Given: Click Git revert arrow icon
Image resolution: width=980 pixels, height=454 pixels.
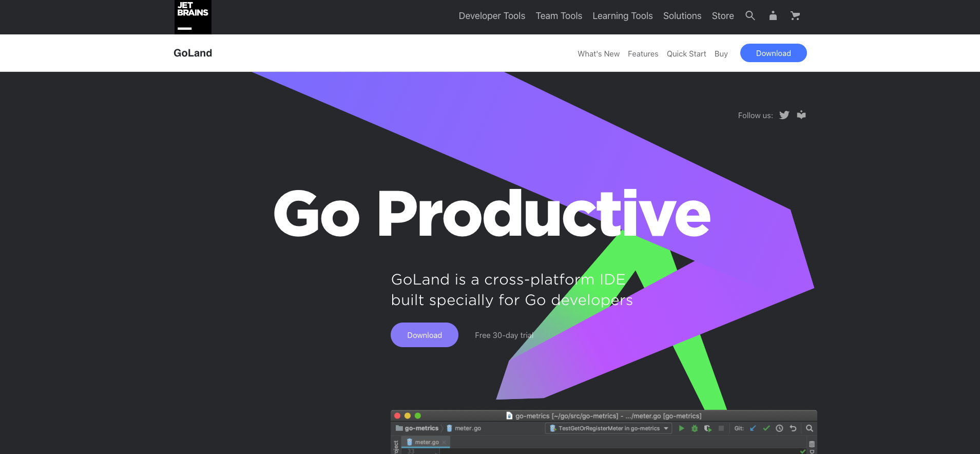Looking at the screenshot, I should coord(793,428).
